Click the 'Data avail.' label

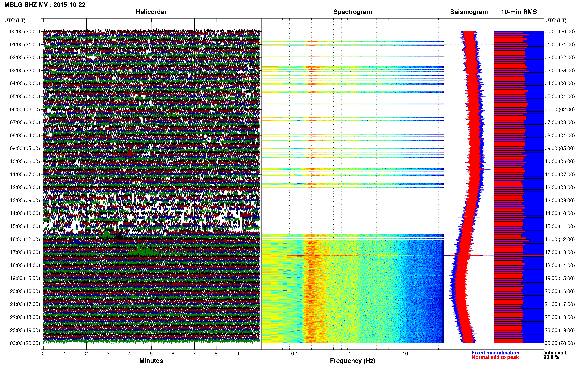point(555,353)
